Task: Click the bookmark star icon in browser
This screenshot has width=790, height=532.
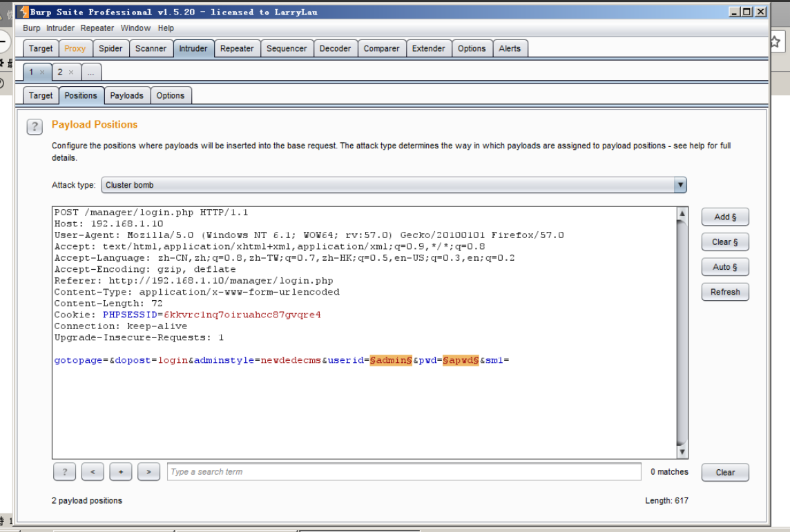Action: coord(775,42)
